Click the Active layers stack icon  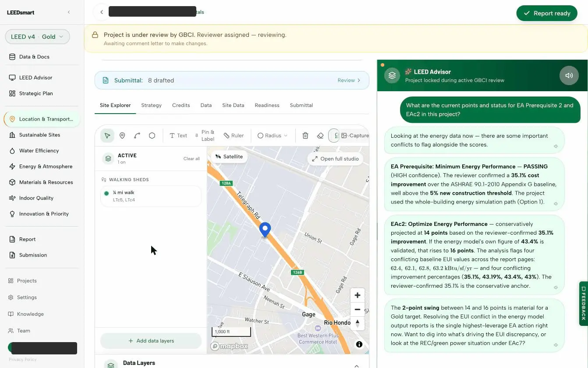[108, 158]
